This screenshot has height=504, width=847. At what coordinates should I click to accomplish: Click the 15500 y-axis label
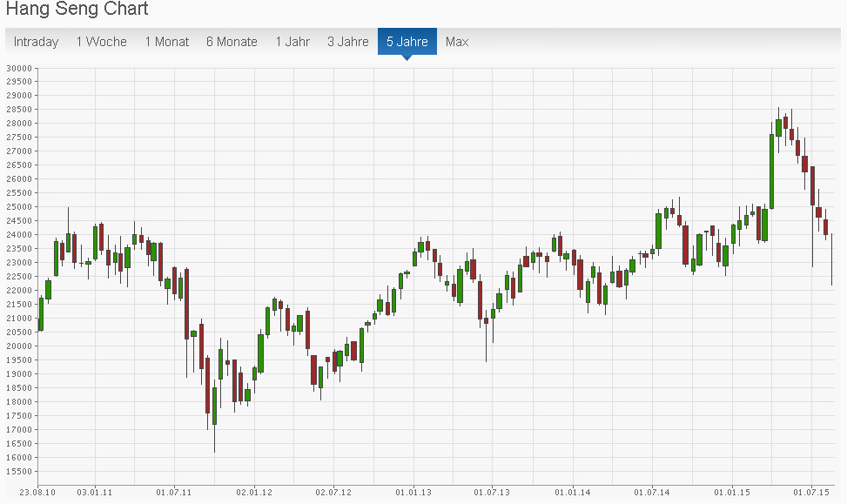coord(18,472)
